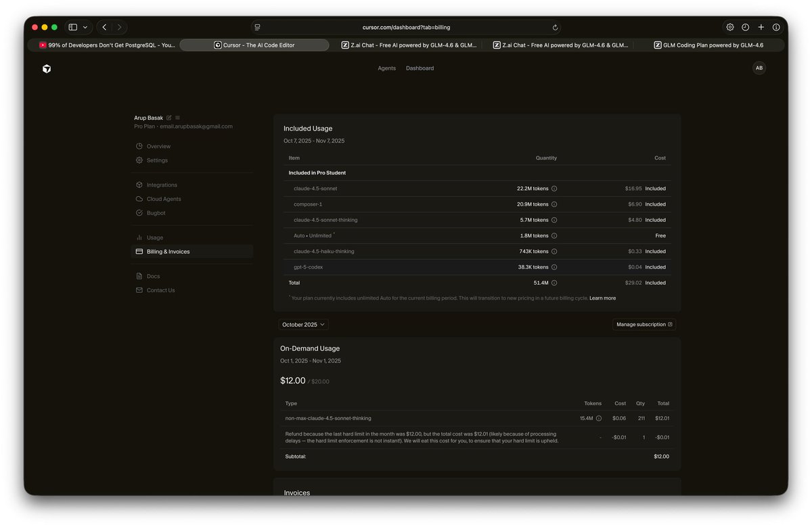Open the list icon beside Arup Basak
The height and width of the screenshot is (527, 812).
click(177, 118)
